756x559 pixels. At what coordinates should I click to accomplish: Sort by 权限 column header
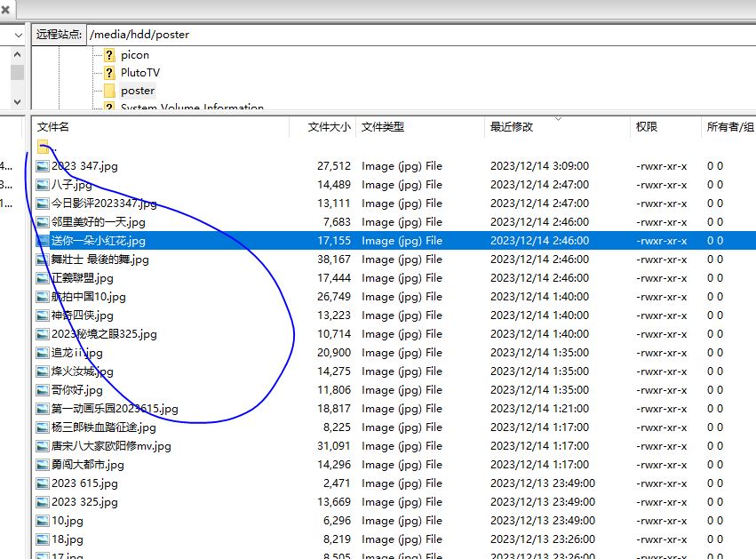pos(665,127)
